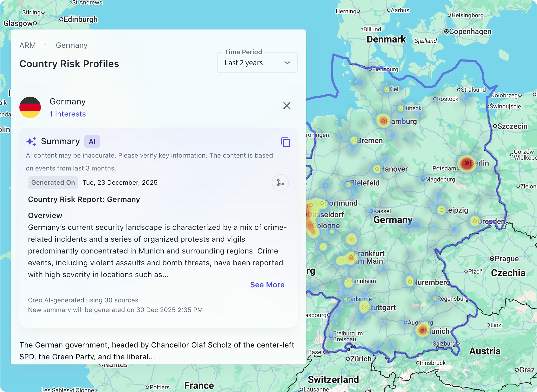
Task: Close the Germany profile with X
Action: (287, 106)
